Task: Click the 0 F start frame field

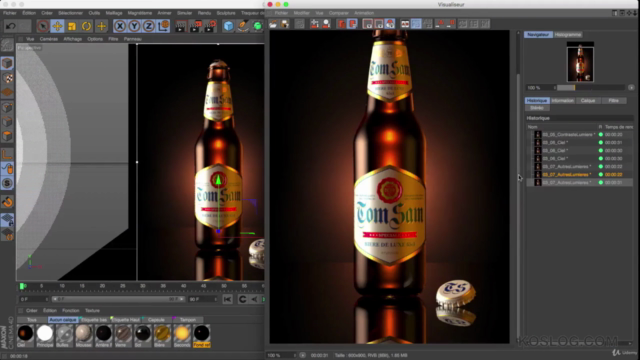Action: click(33, 300)
